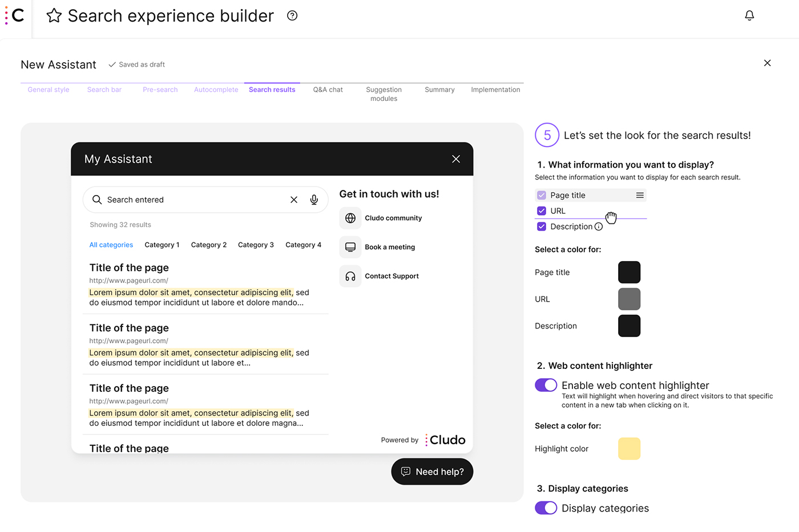Activate voice search microphone icon
Viewport: 799px width, 532px height.
point(314,200)
